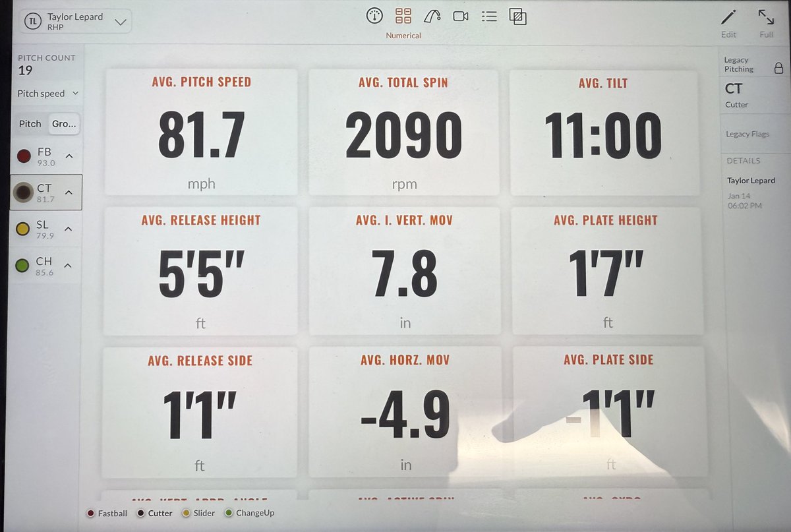Viewport: 791px width, 532px height.
Task: Collapse the FB pitch group chevron
Action: [69, 156]
